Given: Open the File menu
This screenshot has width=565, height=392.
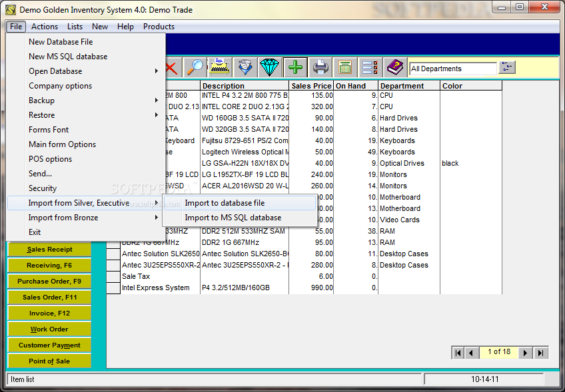Looking at the screenshot, I should point(16,27).
